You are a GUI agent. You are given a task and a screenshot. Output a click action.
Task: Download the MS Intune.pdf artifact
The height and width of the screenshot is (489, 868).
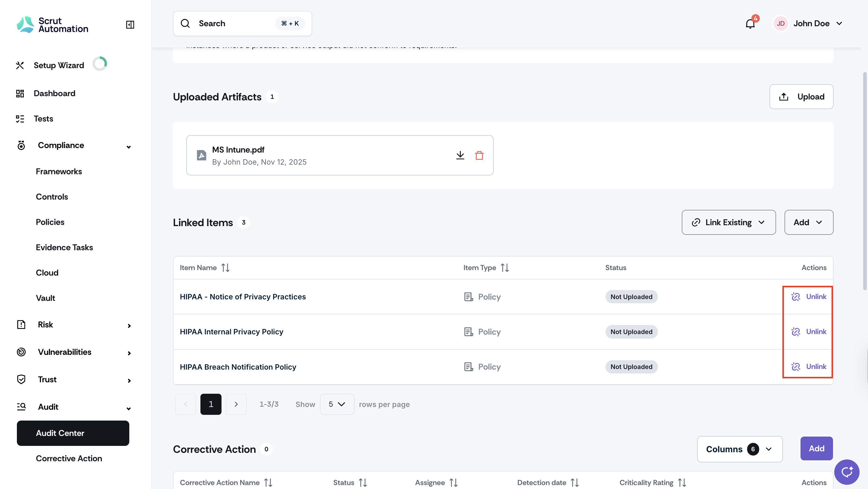pyautogui.click(x=460, y=155)
